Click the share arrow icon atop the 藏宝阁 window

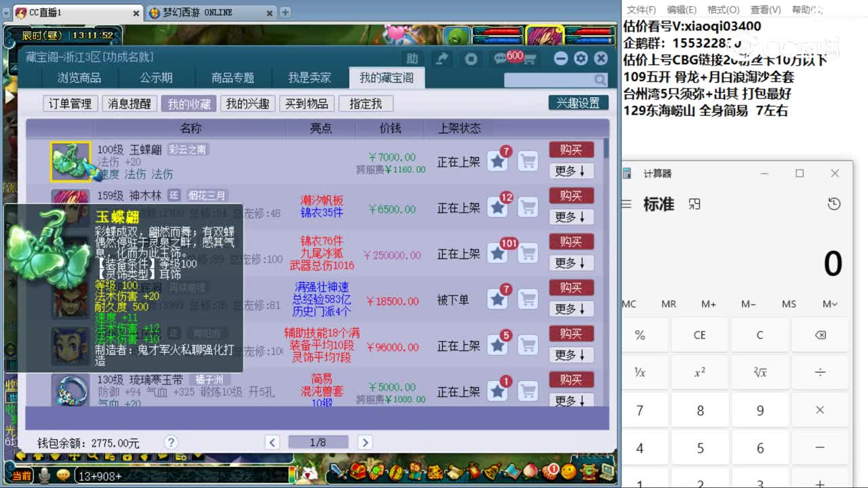pyautogui.click(x=442, y=59)
